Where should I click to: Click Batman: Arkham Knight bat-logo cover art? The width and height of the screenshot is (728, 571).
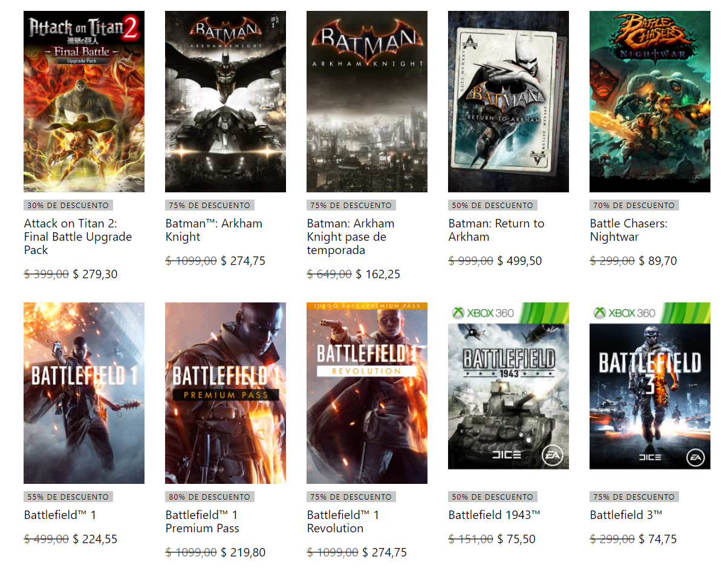click(226, 102)
